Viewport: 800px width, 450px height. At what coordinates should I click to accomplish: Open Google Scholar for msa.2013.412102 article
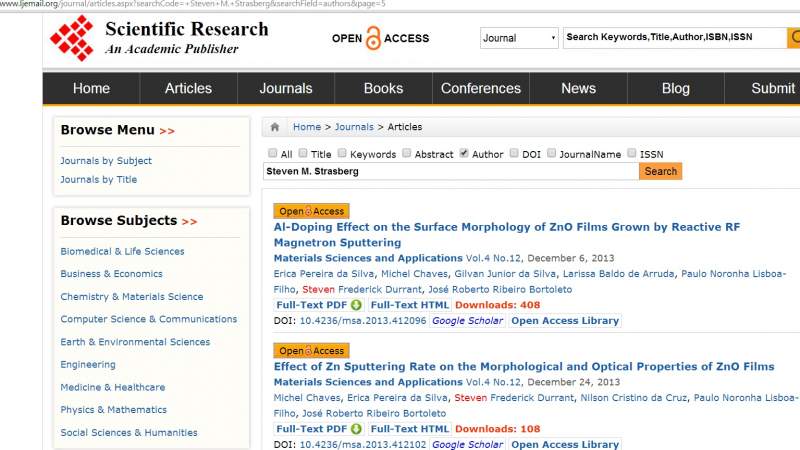(x=467, y=445)
